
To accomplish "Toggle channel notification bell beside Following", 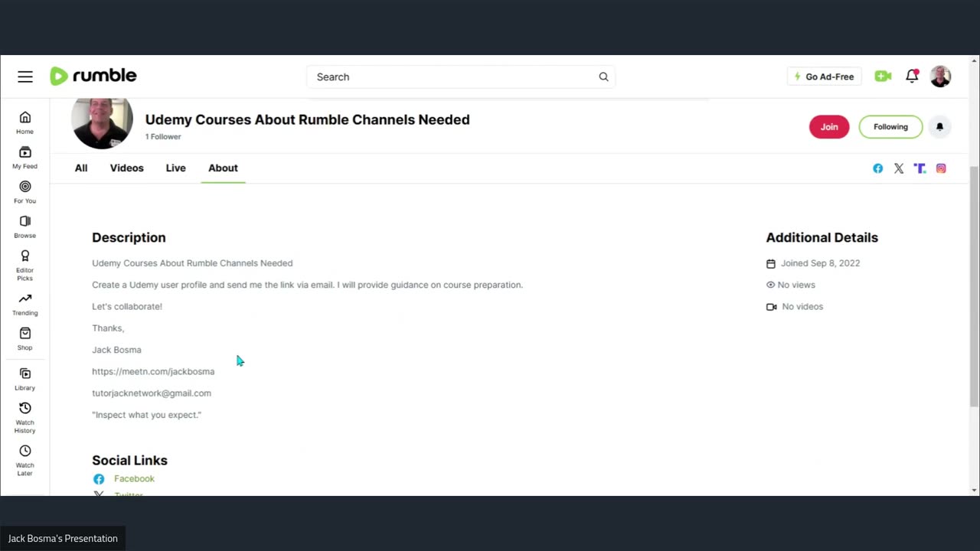I will [x=939, y=127].
